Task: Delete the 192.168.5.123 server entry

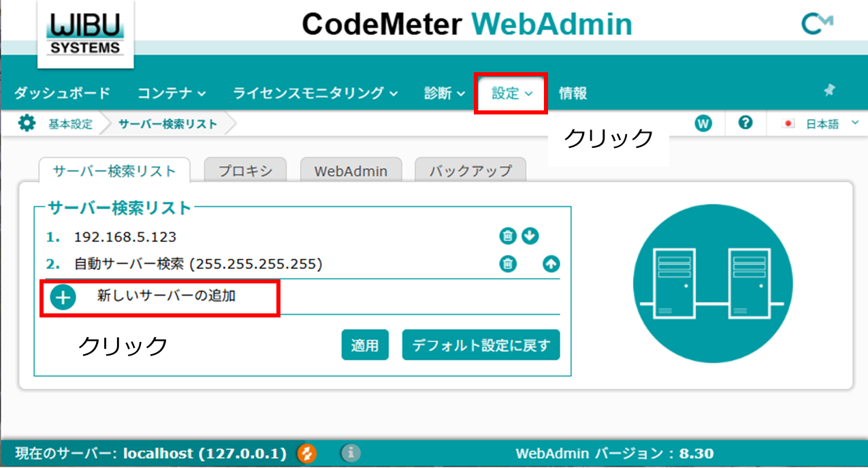Action: pos(507,236)
